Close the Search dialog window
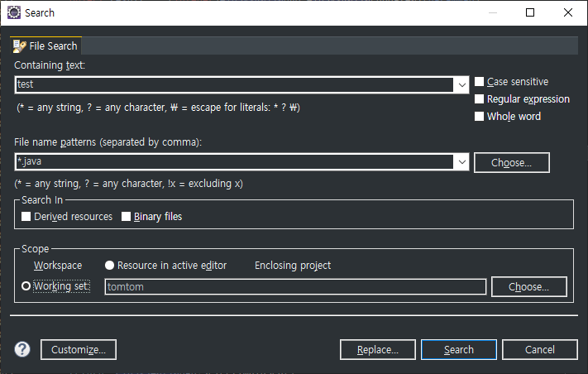Viewport: 588px width, 374px height. (568, 12)
